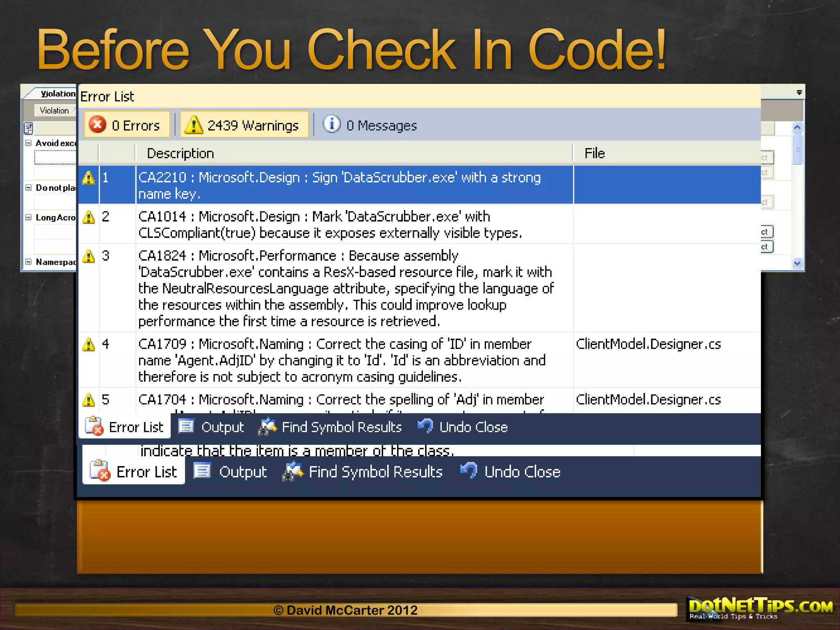
Task: Click warning icon of row 3
Action: tap(89, 256)
